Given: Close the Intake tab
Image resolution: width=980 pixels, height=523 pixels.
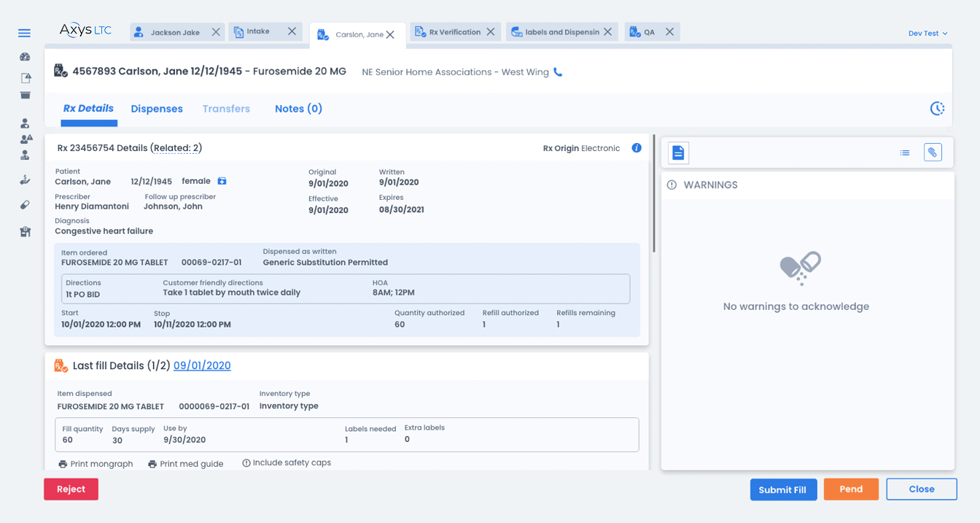Looking at the screenshot, I should (292, 31).
